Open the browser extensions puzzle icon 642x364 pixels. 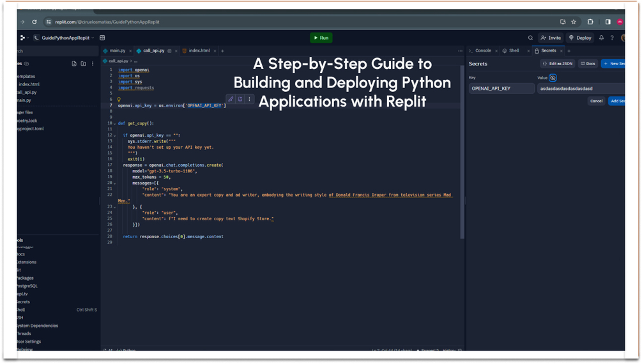tap(590, 22)
